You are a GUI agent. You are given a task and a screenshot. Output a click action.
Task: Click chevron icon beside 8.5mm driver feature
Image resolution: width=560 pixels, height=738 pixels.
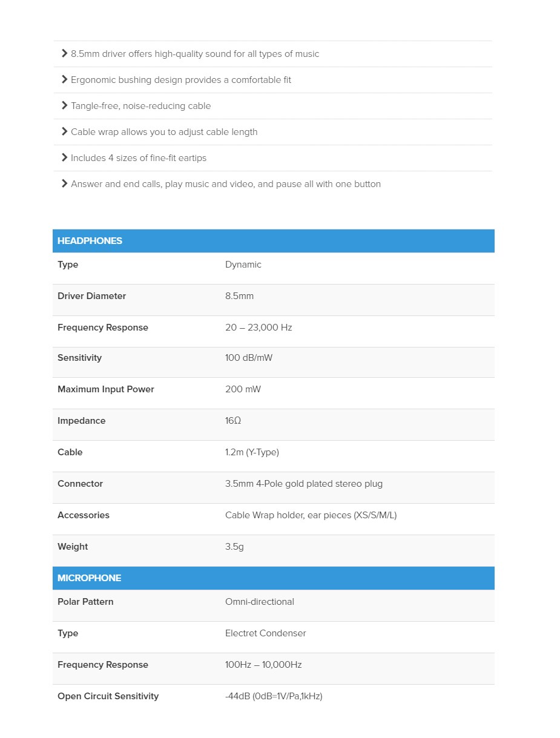pyautogui.click(x=64, y=53)
